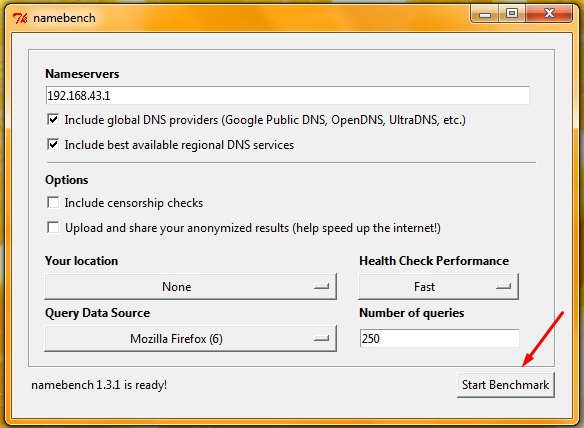The width and height of the screenshot is (584, 428).
Task: Close the namebench window
Action: pyautogui.click(x=549, y=15)
